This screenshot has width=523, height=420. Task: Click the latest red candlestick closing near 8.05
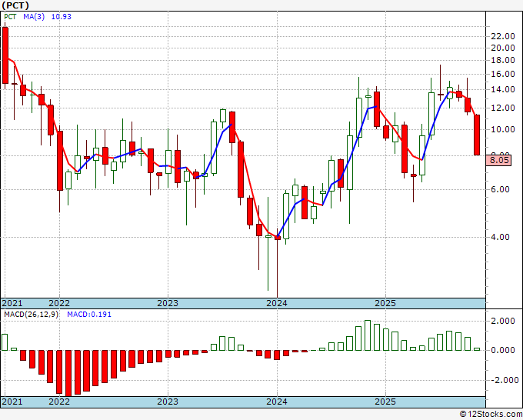(x=477, y=135)
